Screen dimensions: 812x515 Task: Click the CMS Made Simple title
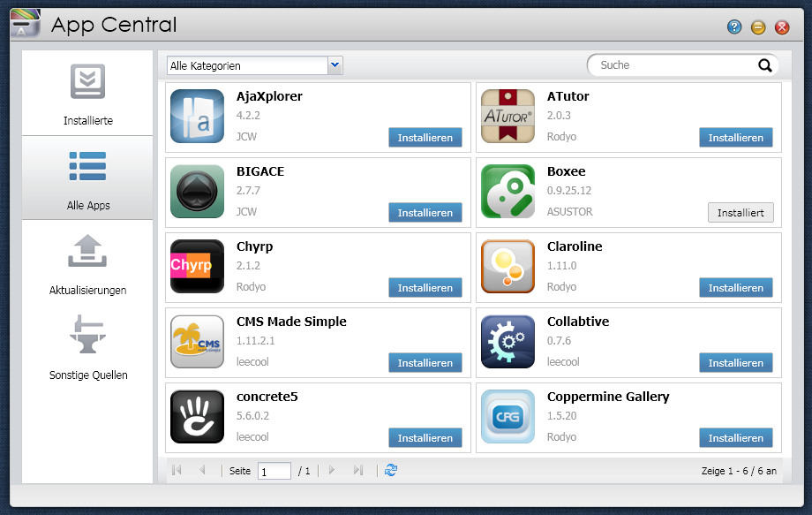[x=291, y=322]
